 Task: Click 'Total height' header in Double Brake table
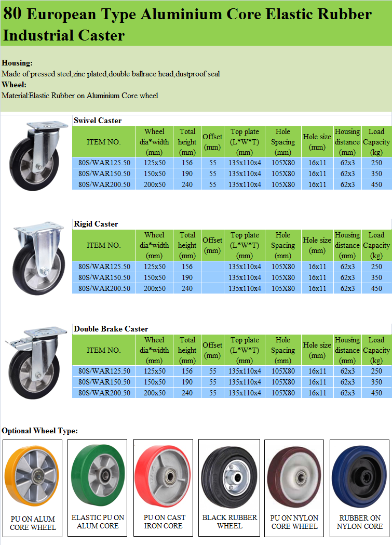(187, 350)
